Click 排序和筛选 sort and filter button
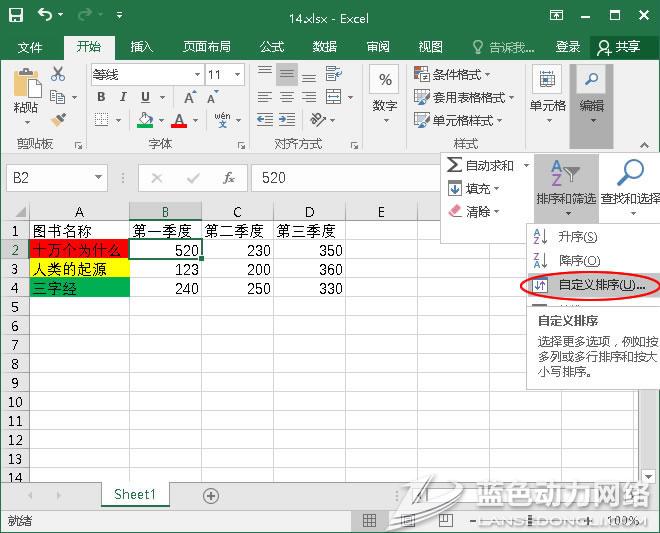 point(566,188)
